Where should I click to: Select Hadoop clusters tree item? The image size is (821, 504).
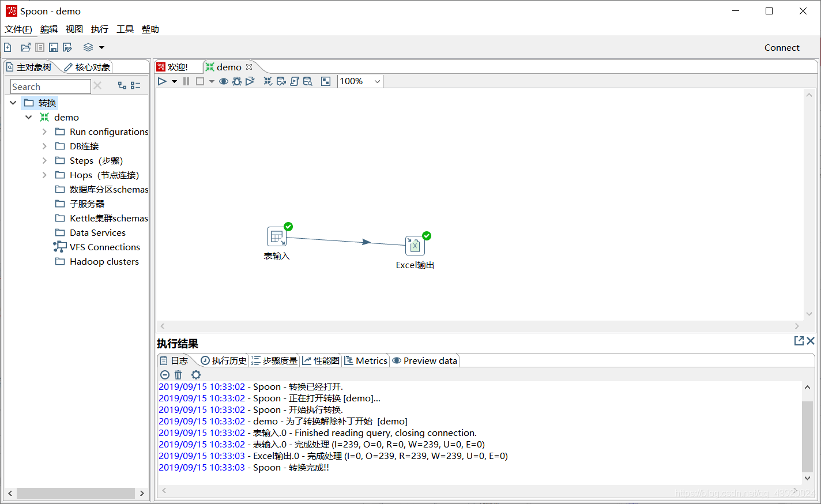click(x=104, y=261)
